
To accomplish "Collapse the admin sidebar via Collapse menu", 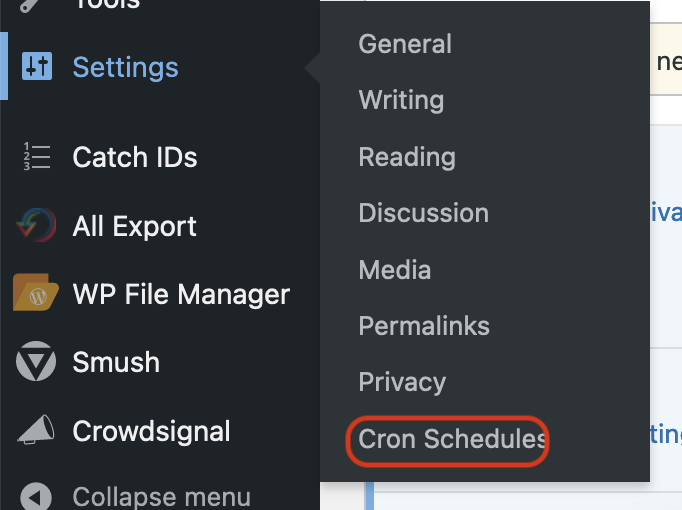I will pyautogui.click(x=161, y=497).
